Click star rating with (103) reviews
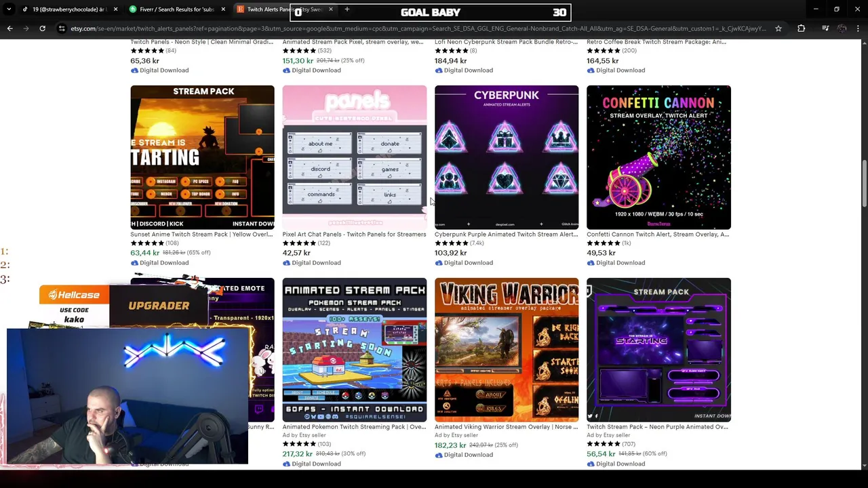The height and width of the screenshot is (488, 868). click(307, 445)
